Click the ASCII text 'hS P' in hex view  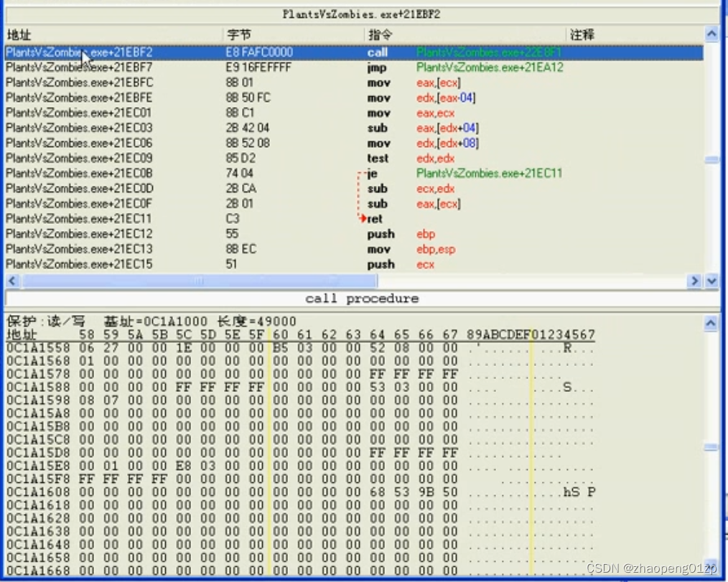click(579, 492)
